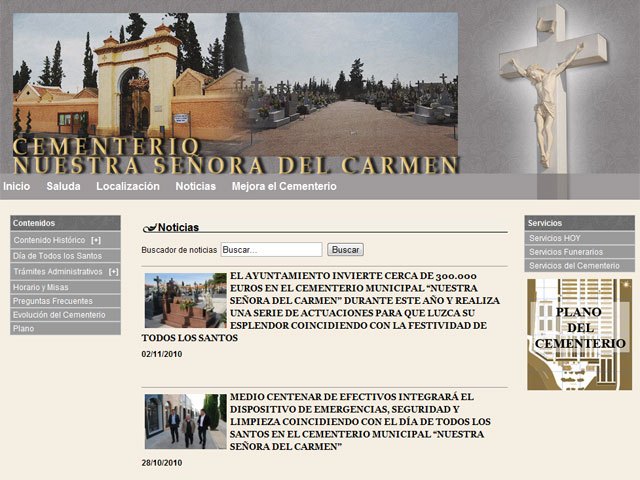
Task: Click the news search text field
Action: click(271, 249)
